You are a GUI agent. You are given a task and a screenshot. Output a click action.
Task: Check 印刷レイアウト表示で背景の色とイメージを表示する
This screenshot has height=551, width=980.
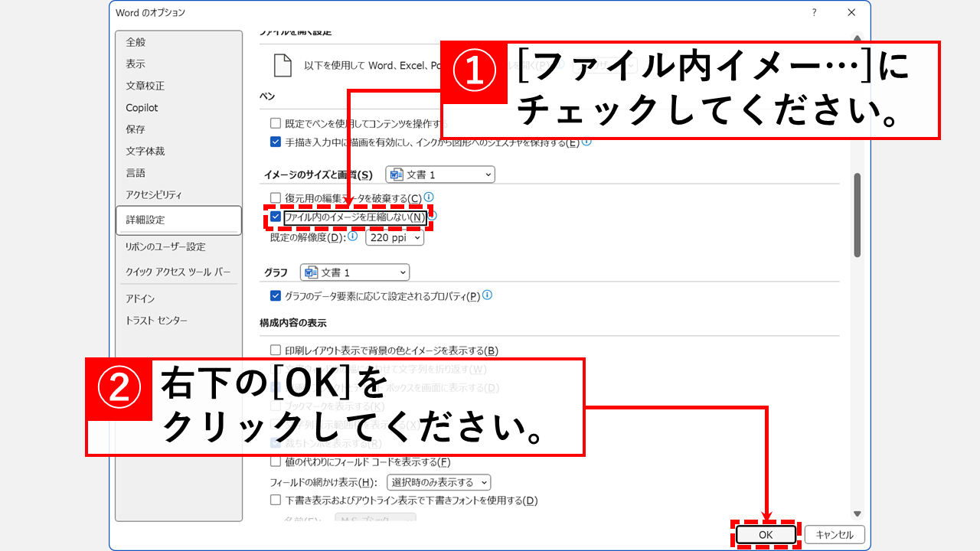tap(276, 350)
